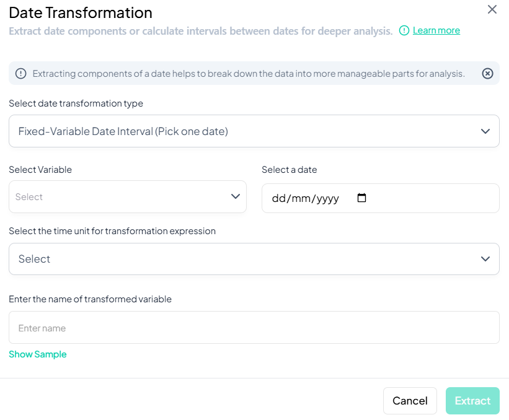Click the chevron arrow in Select Variable

[236, 196]
